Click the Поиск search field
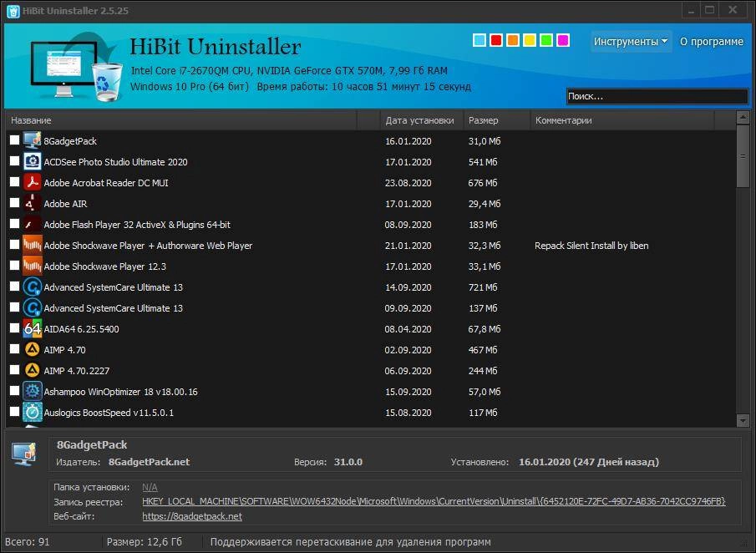The image size is (756, 553). (657, 96)
